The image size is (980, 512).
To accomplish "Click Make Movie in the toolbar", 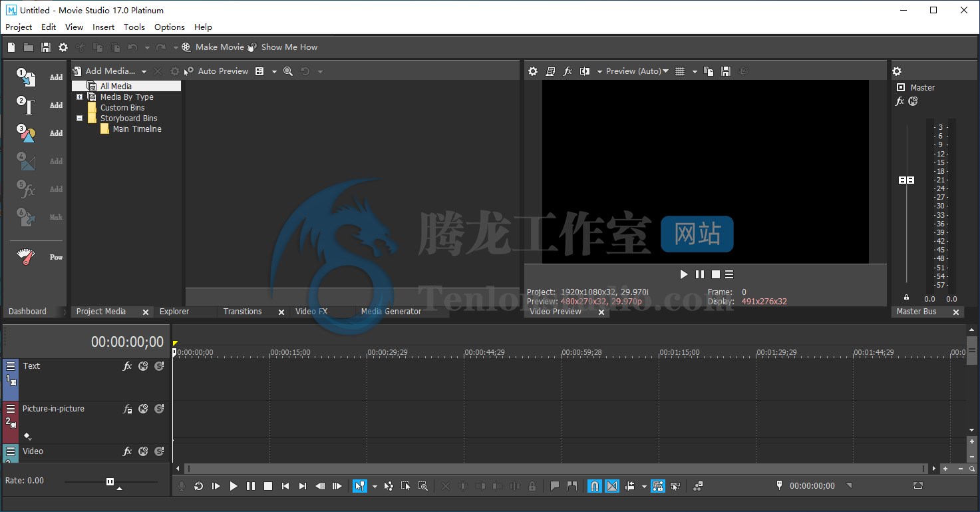I will (x=213, y=47).
